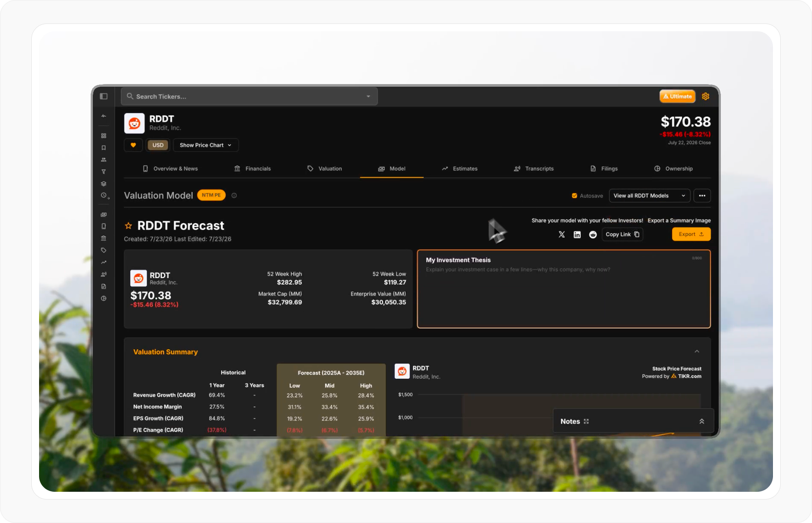Image resolution: width=812 pixels, height=523 pixels.
Task: Open the dashboard grid icon in sidebar
Action: pyautogui.click(x=104, y=136)
